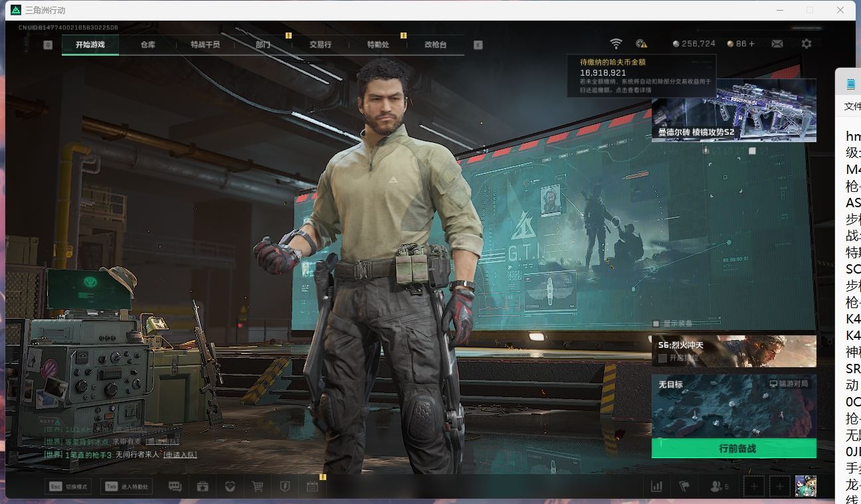Open the friends list icon showing 5
The width and height of the screenshot is (861, 504).
click(x=719, y=487)
